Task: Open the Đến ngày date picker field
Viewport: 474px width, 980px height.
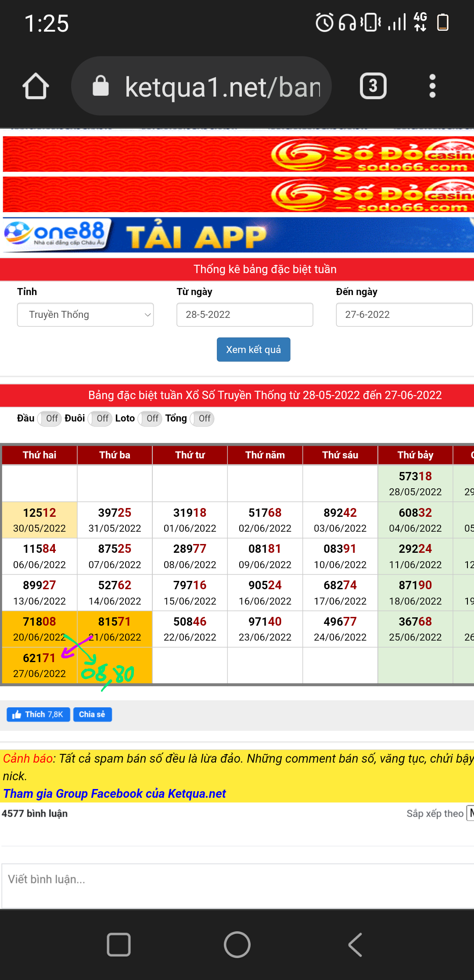Action: tap(404, 315)
